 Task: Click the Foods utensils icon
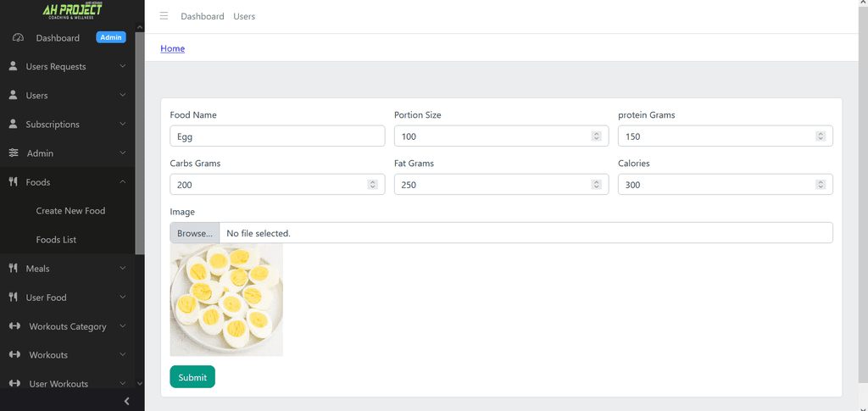point(14,182)
